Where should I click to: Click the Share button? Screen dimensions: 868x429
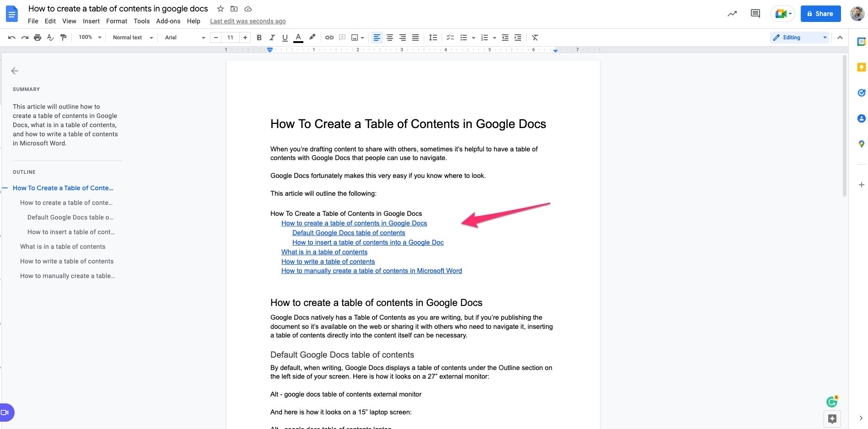click(820, 13)
